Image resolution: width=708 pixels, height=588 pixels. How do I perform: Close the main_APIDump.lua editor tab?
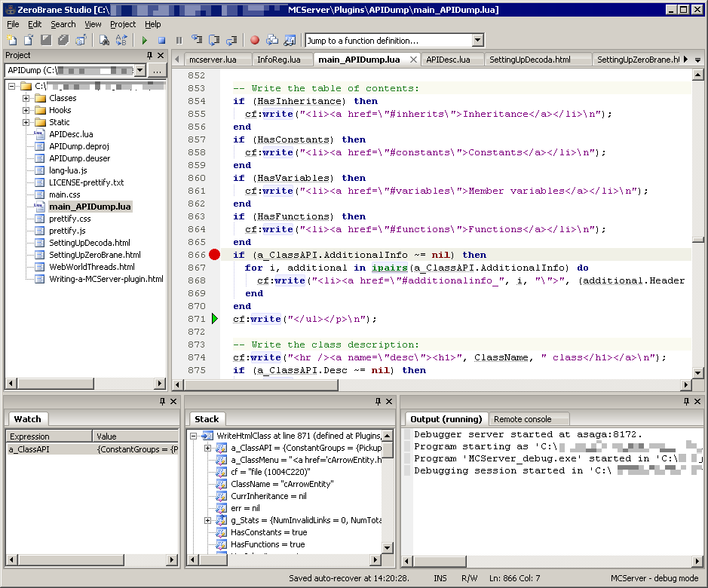pyautogui.click(x=413, y=60)
